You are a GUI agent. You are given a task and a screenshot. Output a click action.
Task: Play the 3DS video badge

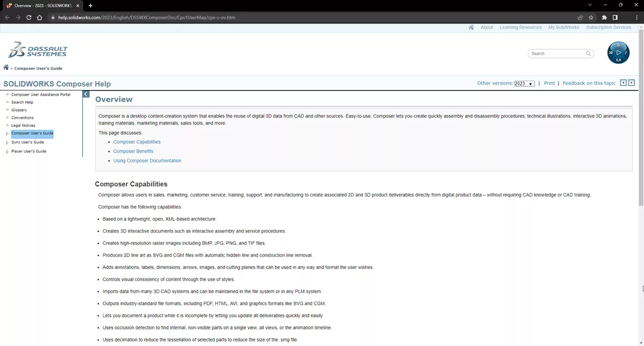[618, 52]
